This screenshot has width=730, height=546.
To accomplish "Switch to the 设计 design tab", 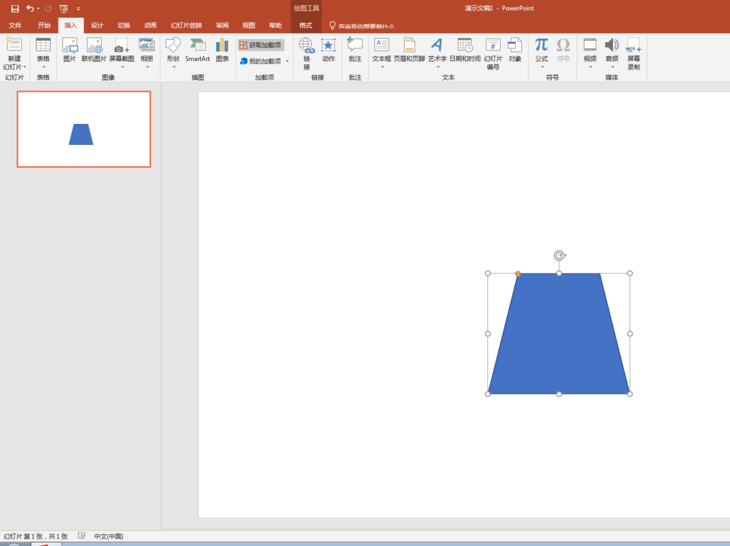I will [97, 25].
